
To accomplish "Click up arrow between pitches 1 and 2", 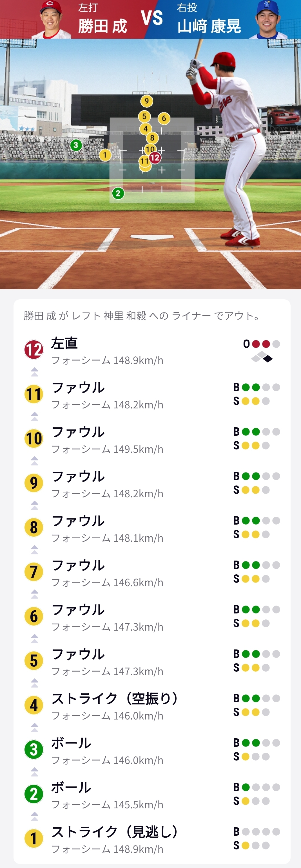I will click(x=34, y=817).
